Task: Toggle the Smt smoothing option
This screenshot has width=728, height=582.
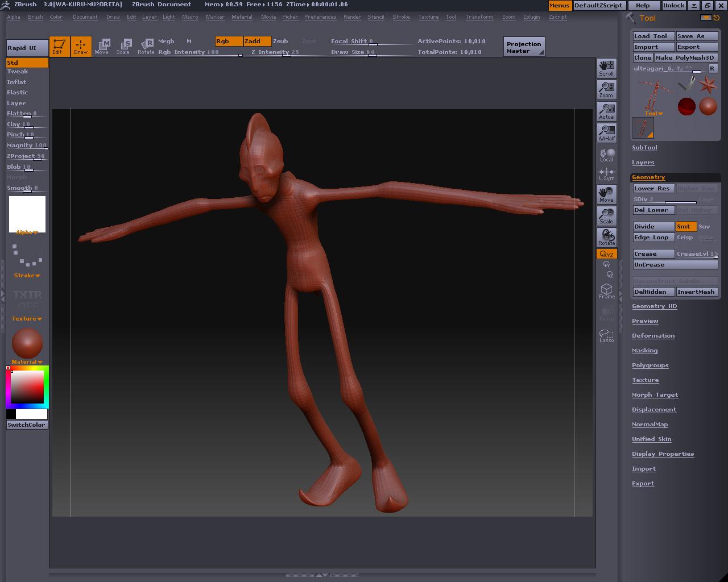Action: (x=685, y=226)
